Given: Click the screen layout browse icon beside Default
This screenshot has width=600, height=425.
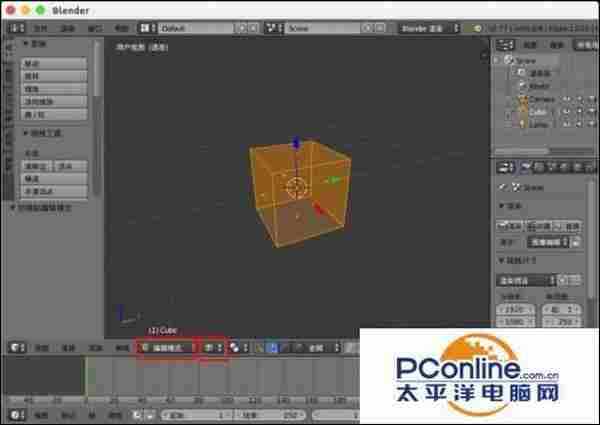Looking at the screenshot, I should [147, 28].
